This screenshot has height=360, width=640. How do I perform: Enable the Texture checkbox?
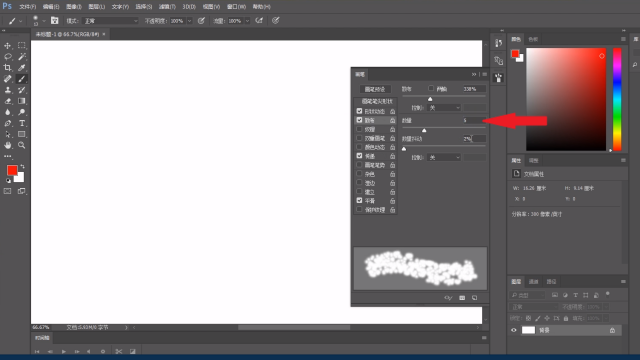[359, 129]
